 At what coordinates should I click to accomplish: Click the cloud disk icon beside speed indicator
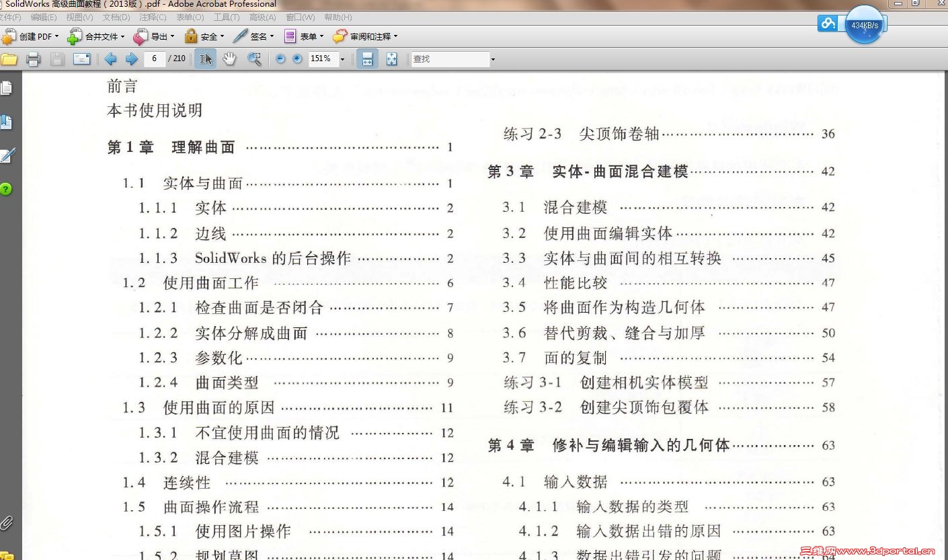(x=828, y=24)
